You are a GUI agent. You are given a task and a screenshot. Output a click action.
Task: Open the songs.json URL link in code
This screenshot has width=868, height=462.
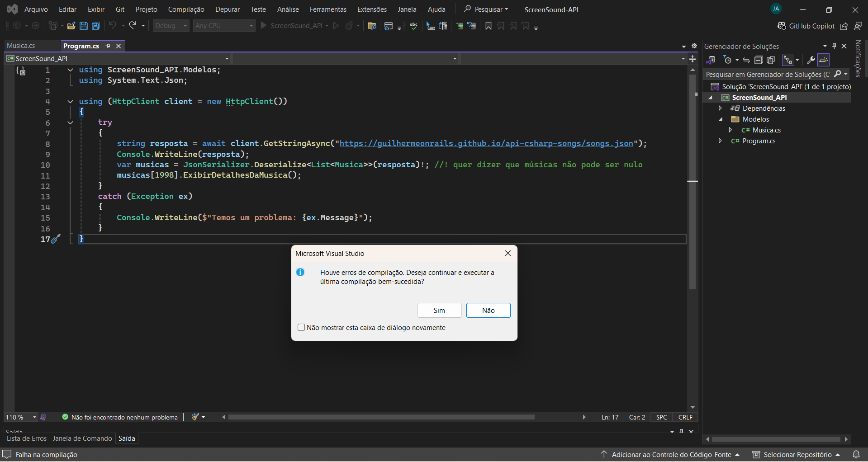(486, 143)
